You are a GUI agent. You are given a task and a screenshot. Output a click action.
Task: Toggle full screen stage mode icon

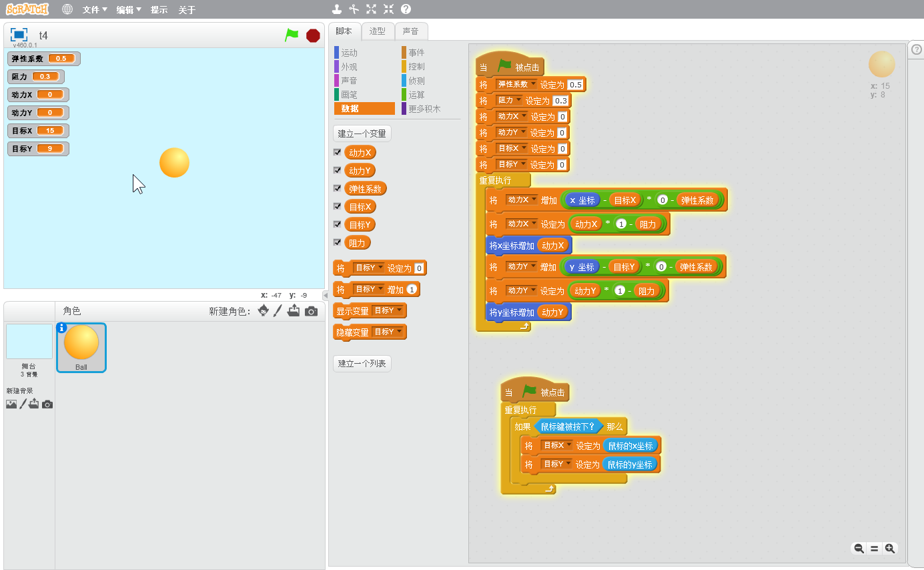pos(19,35)
